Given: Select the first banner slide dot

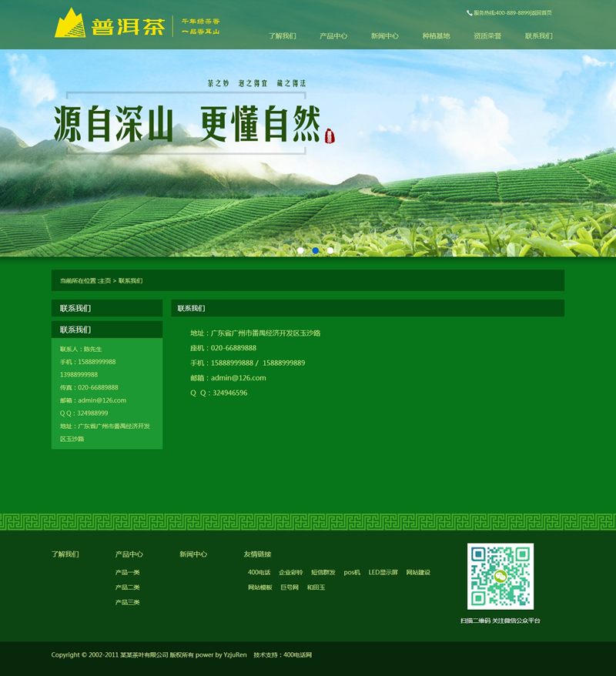Looking at the screenshot, I should point(300,250).
